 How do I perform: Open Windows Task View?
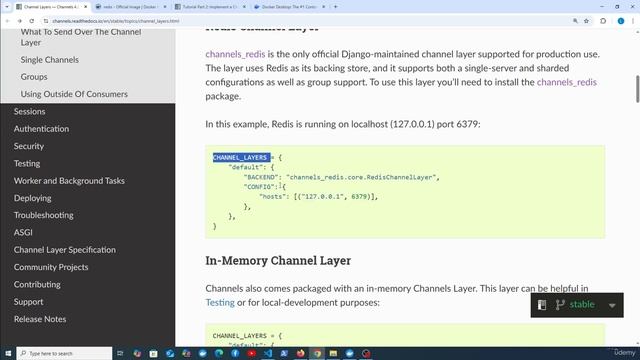tap(120, 353)
